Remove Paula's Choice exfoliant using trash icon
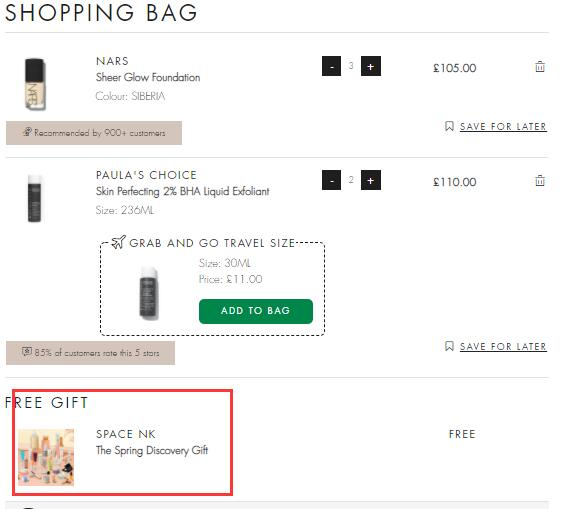 pos(540,180)
